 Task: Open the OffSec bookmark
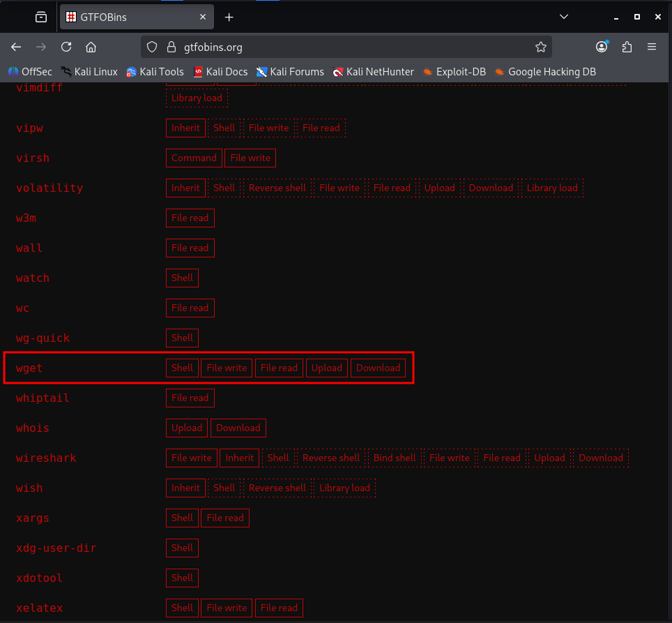(30, 72)
